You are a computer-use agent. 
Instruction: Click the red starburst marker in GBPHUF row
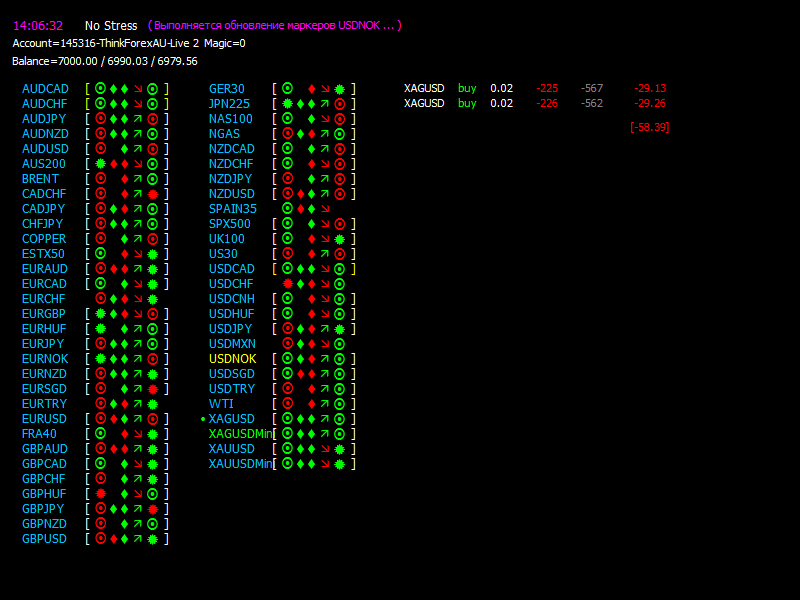click(101, 494)
